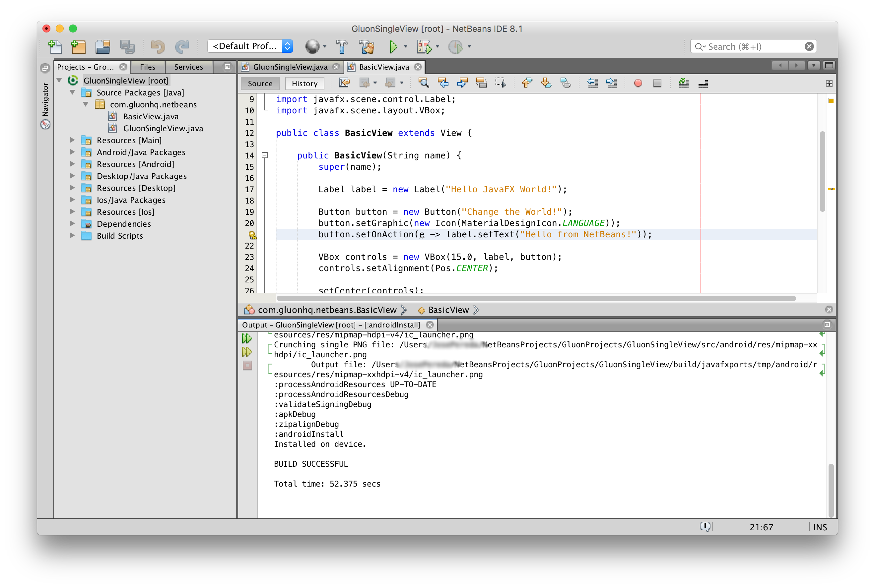
Task: Click the editor vertical scrollbar
Action: [x=822, y=171]
